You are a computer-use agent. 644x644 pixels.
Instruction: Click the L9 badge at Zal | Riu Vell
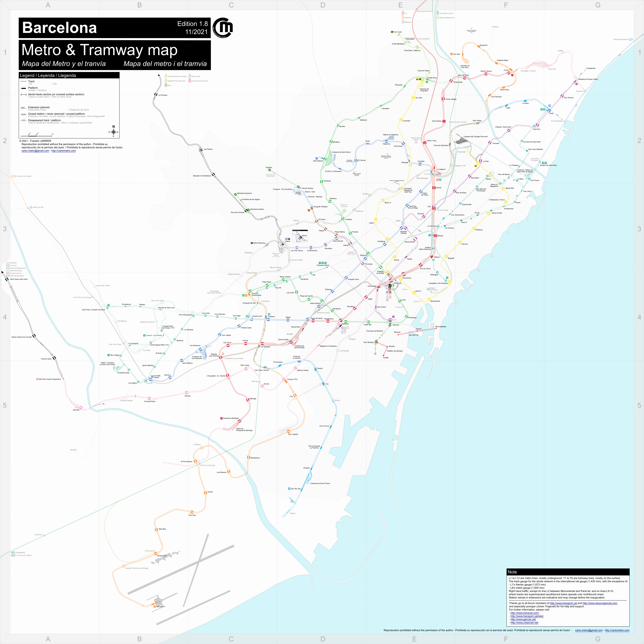click(289, 489)
